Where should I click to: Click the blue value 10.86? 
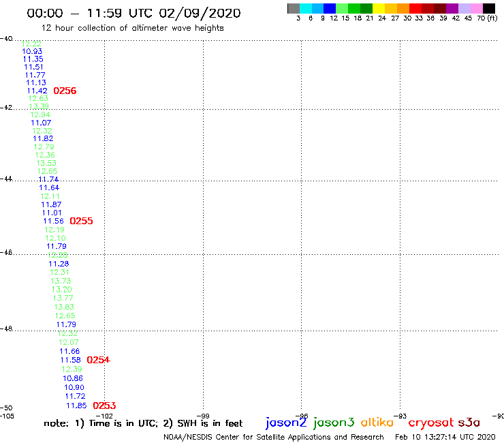(73, 378)
